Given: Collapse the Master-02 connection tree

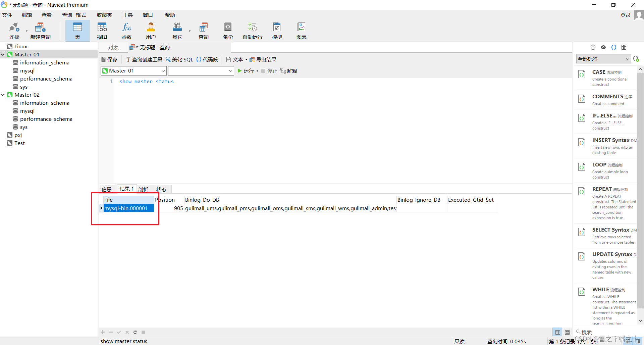Looking at the screenshot, I should (3, 95).
